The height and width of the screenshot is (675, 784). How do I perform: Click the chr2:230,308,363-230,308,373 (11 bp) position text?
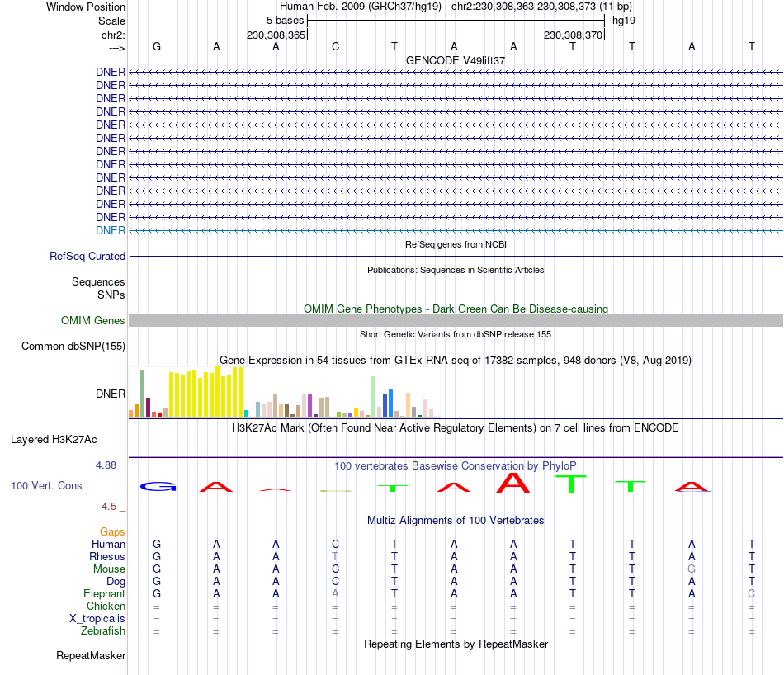tap(541, 7)
